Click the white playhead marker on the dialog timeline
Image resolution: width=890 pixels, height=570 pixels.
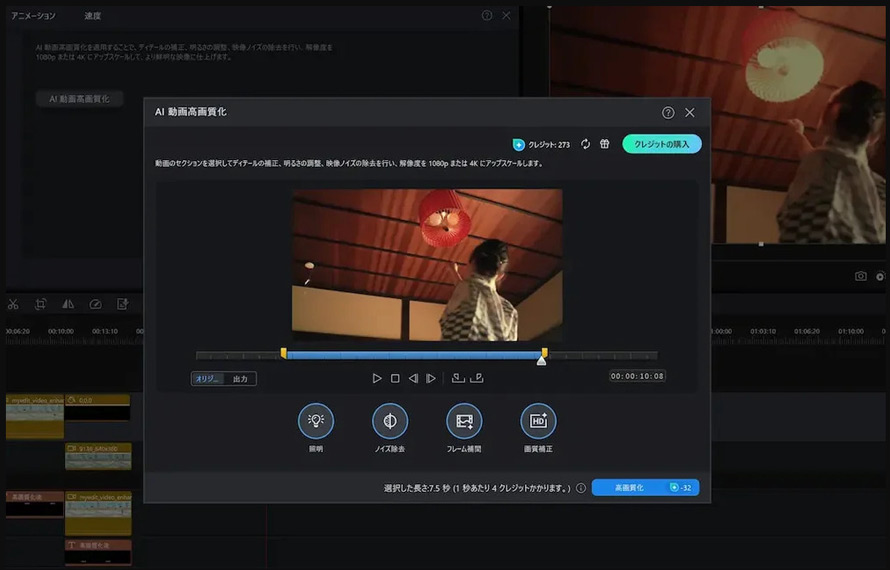point(541,361)
